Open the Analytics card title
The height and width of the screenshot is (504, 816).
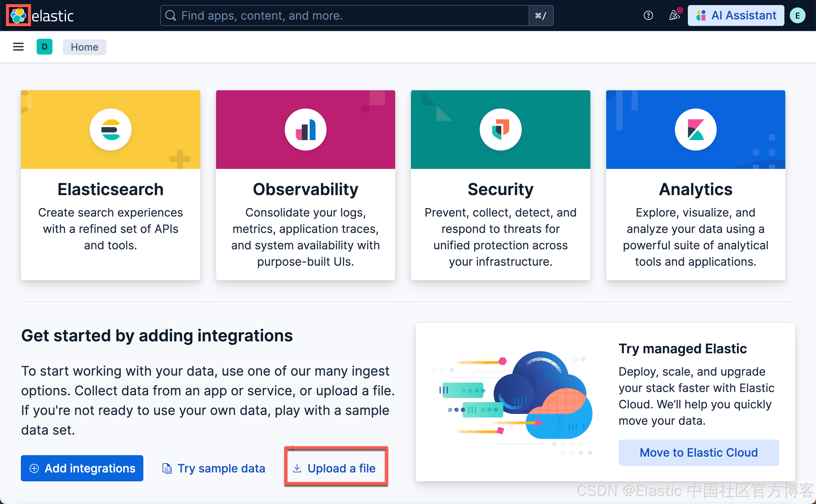click(695, 189)
